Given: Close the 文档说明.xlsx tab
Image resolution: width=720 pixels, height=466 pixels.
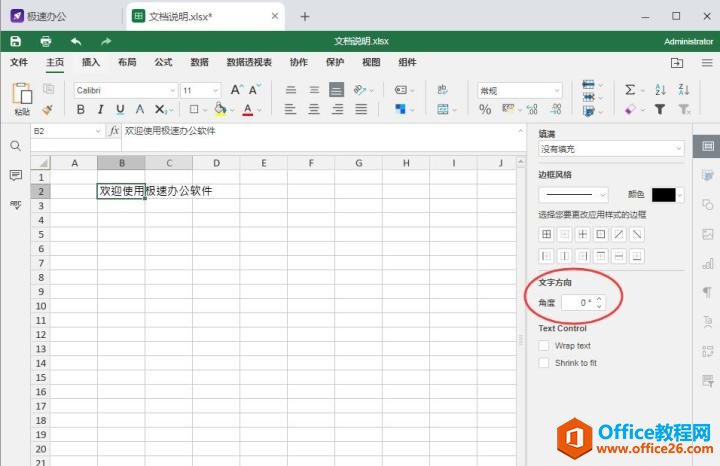Looking at the screenshot, I should pos(275,16).
